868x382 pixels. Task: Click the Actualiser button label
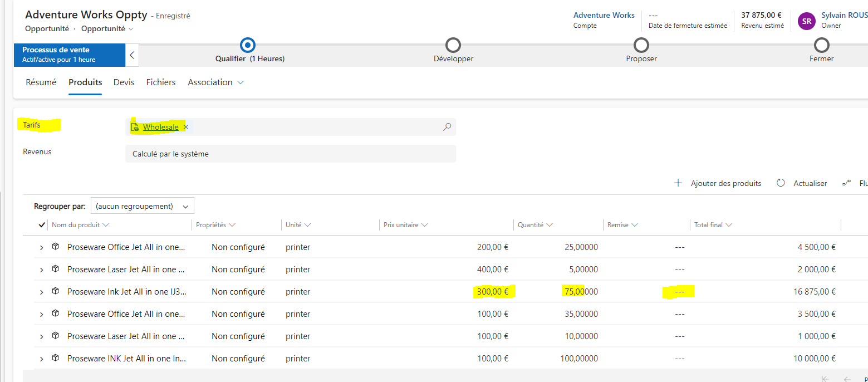[810, 183]
